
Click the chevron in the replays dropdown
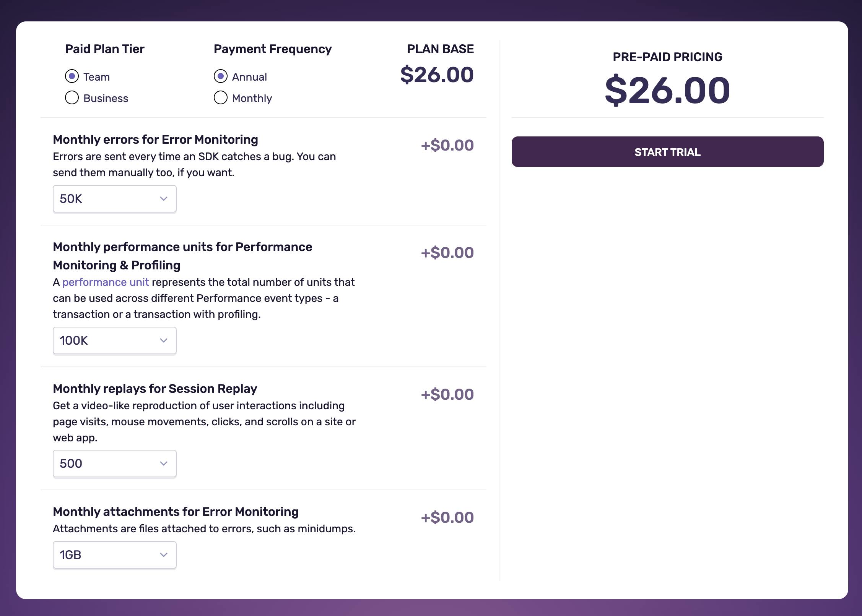pyautogui.click(x=164, y=464)
